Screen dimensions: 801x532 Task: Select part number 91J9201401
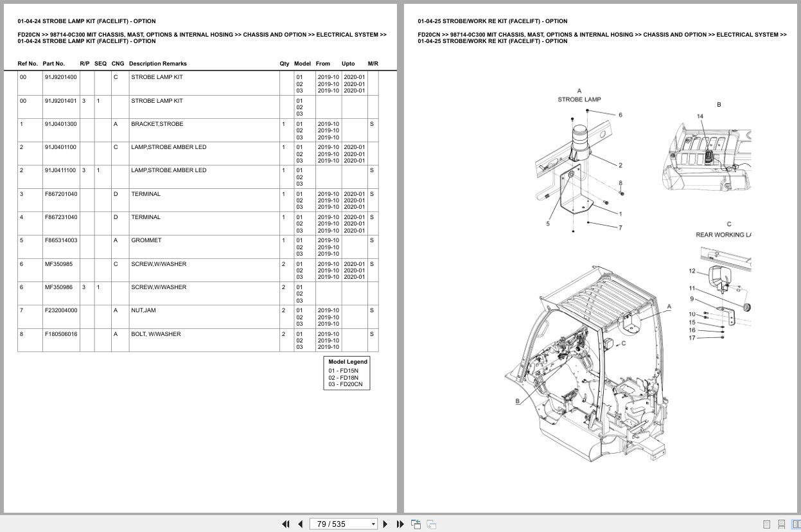pos(60,101)
